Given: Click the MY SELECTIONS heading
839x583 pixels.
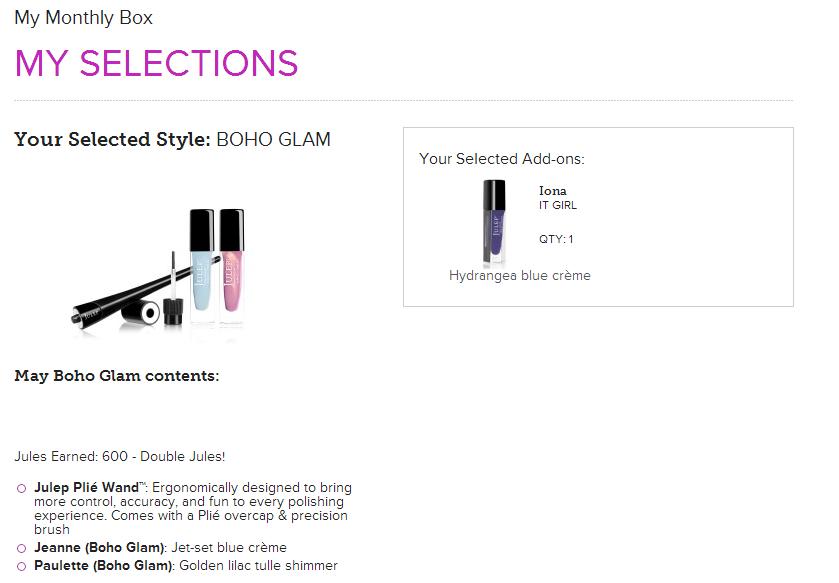Looking at the screenshot, I should pos(156,63).
